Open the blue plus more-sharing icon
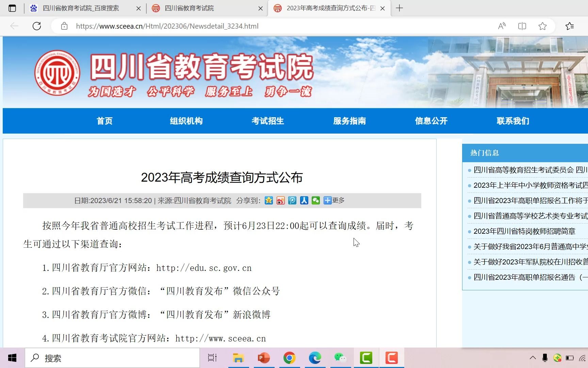Screen dimensions: 588x368 327,200
